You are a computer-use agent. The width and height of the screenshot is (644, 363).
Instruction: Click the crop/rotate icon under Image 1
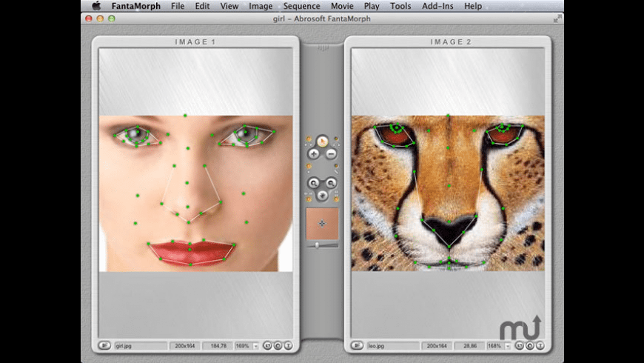(269, 345)
